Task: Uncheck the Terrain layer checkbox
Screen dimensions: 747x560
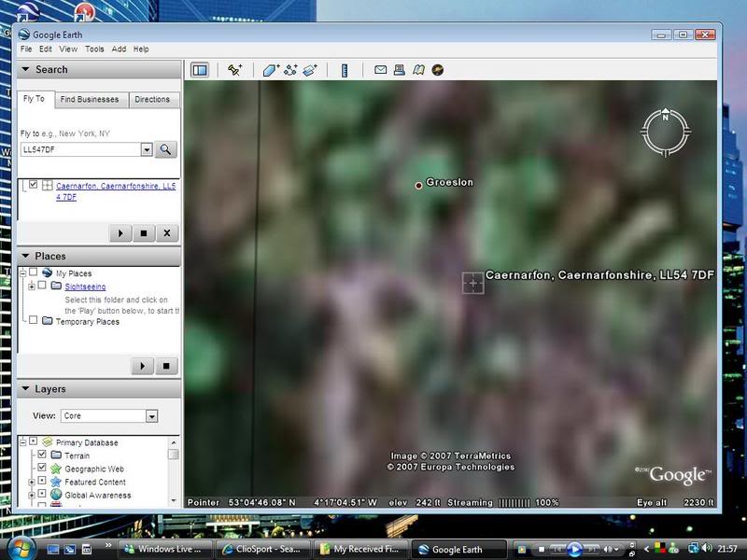Action: click(42, 455)
